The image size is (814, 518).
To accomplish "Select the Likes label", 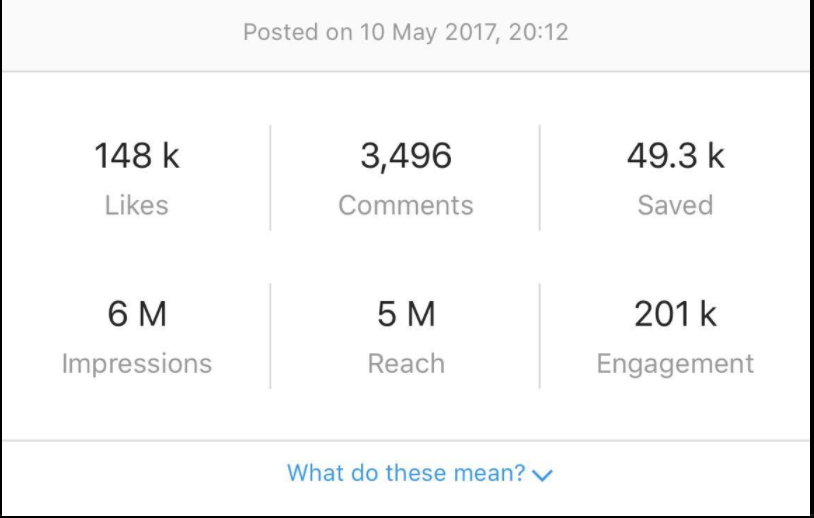I will pyautogui.click(x=137, y=206).
